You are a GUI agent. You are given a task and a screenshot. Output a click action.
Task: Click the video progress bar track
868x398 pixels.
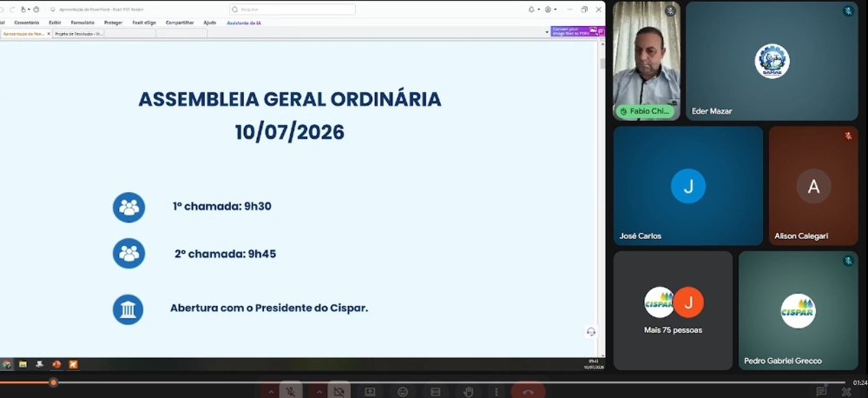(x=423, y=382)
